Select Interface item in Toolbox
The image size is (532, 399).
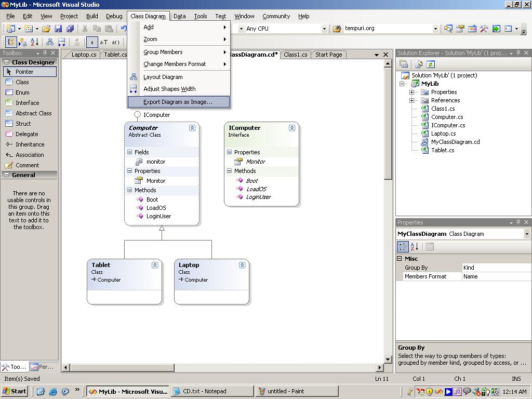[30, 103]
